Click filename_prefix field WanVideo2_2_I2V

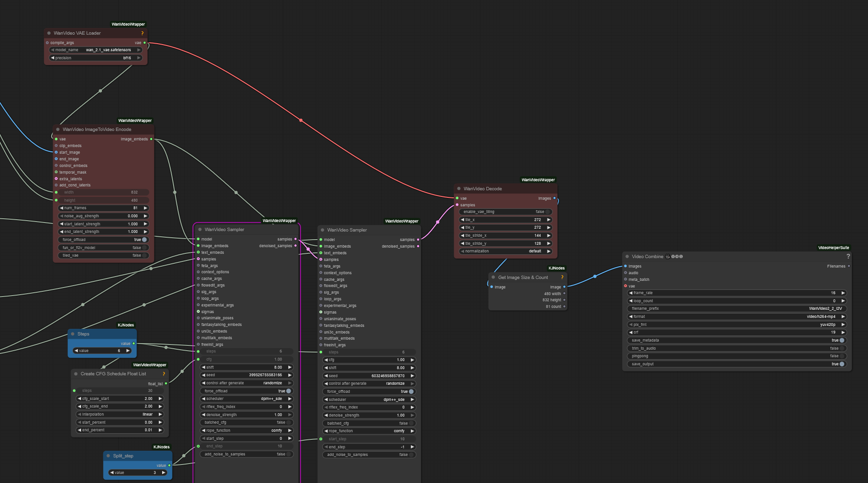tap(737, 308)
